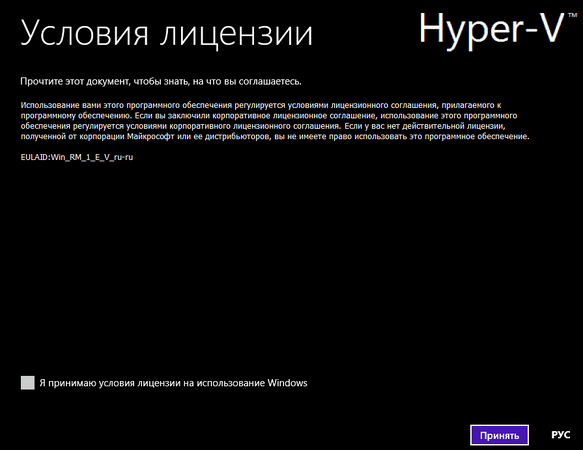Click the "Прочтите этот документ" instruction line
Image resolution: width=583 pixels, height=450 pixels.
(161, 81)
